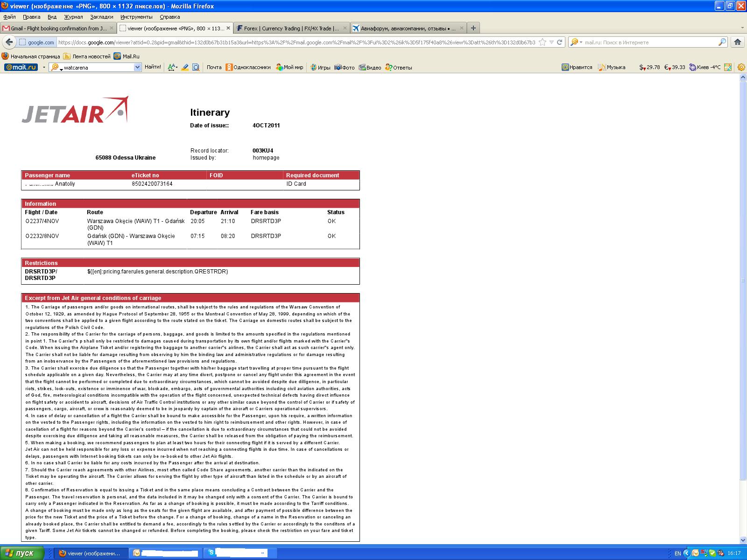Switch to the Gmail flight booking tab
The image size is (747, 560).
[x=58, y=28]
